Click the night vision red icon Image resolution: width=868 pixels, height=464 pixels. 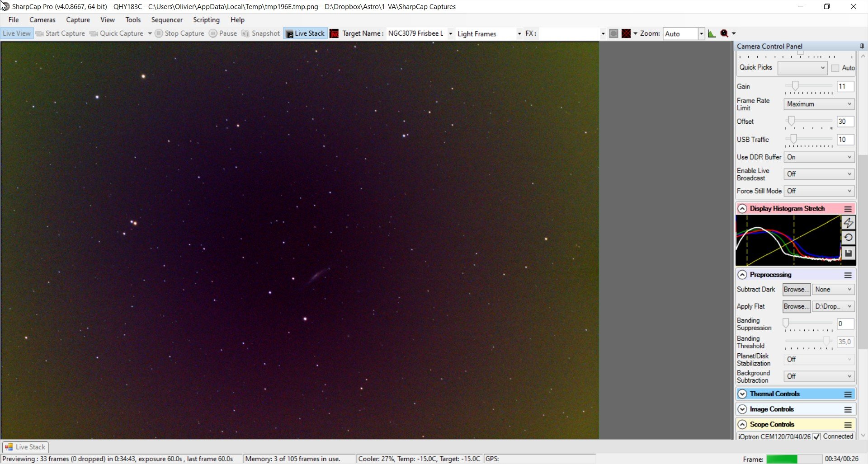[334, 33]
